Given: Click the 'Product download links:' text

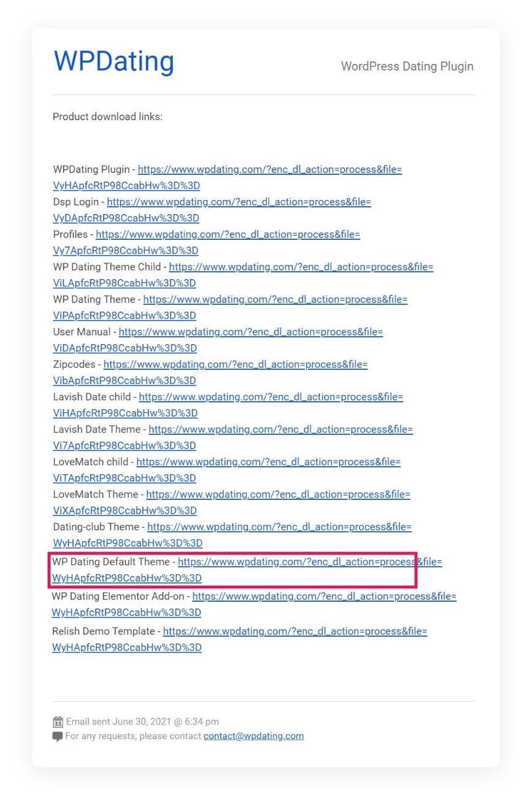Looking at the screenshot, I should click(x=108, y=117).
